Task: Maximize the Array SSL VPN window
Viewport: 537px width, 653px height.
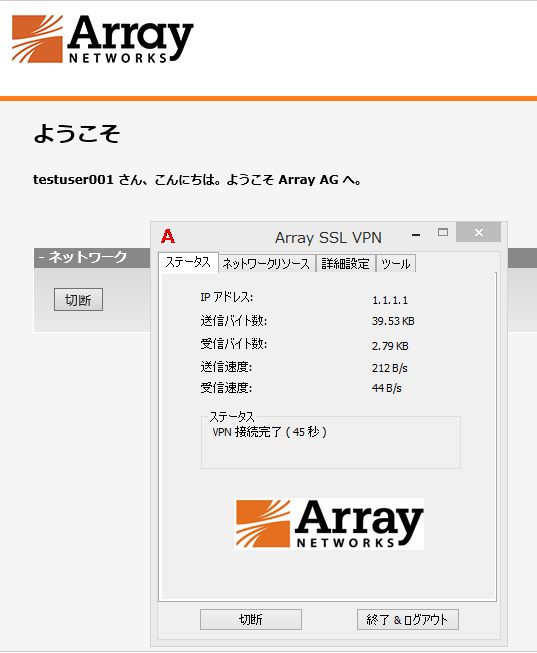Action: click(443, 232)
